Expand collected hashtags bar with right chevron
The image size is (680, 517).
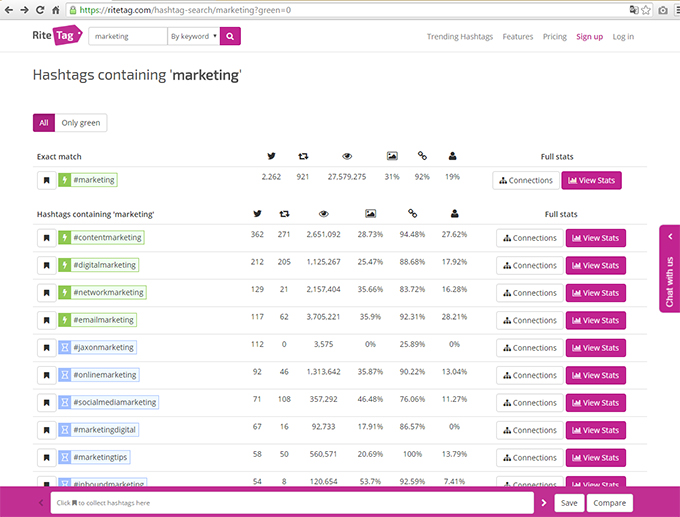(544, 503)
